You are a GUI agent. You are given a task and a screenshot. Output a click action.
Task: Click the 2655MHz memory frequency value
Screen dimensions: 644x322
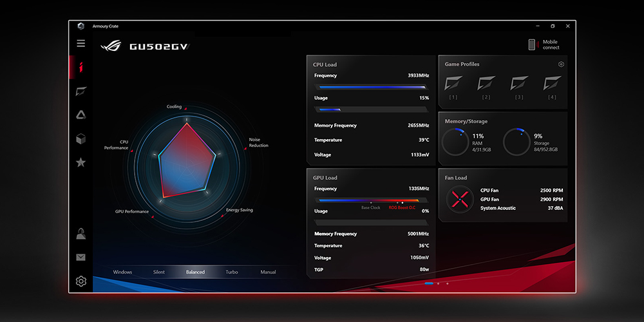point(419,126)
